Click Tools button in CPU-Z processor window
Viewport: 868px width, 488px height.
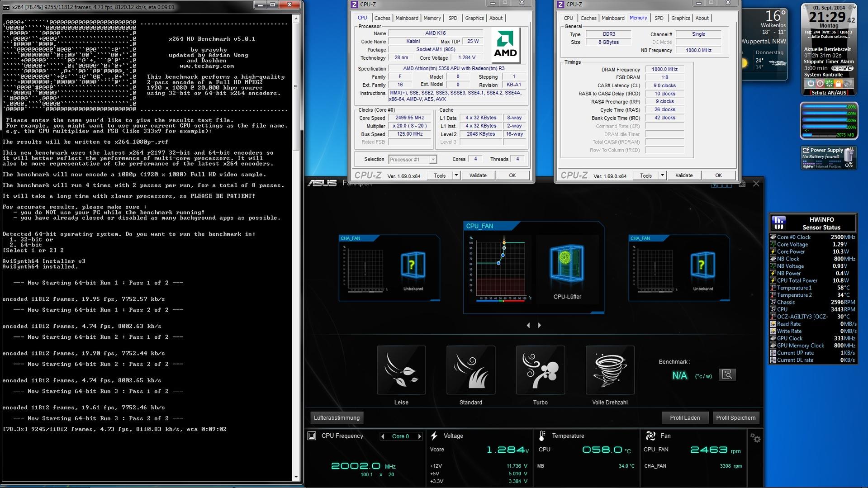pyautogui.click(x=440, y=175)
